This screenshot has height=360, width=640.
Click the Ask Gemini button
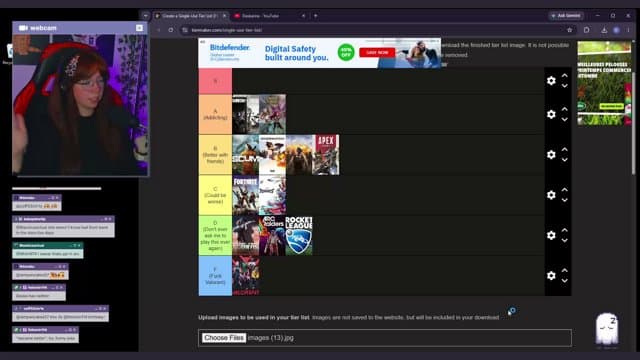pos(566,16)
